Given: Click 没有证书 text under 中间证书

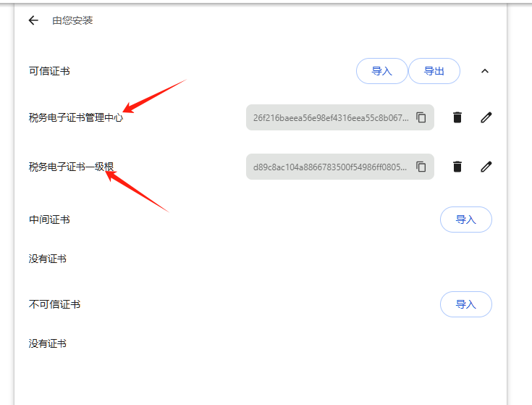Looking at the screenshot, I should (48, 259).
